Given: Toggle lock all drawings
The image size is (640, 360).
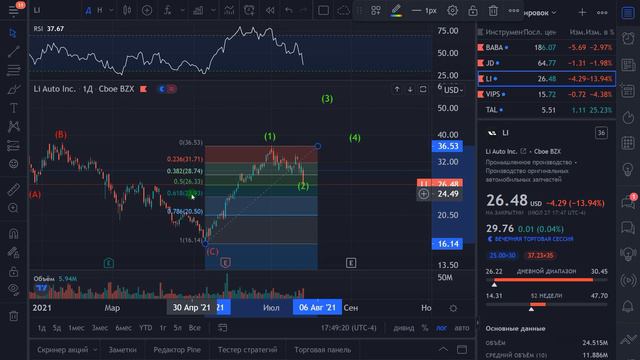Looking at the screenshot, I should click(13, 271).
